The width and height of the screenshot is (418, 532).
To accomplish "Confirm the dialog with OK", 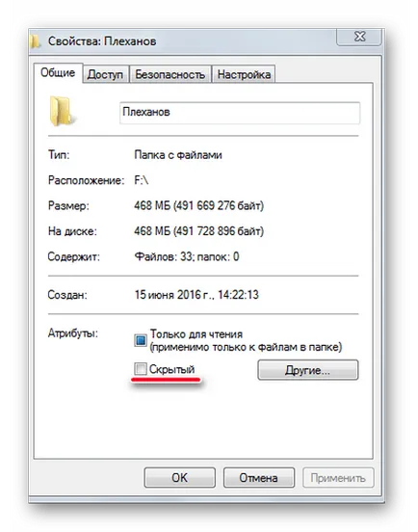I will pyautogui.click(x=179, y=478).
